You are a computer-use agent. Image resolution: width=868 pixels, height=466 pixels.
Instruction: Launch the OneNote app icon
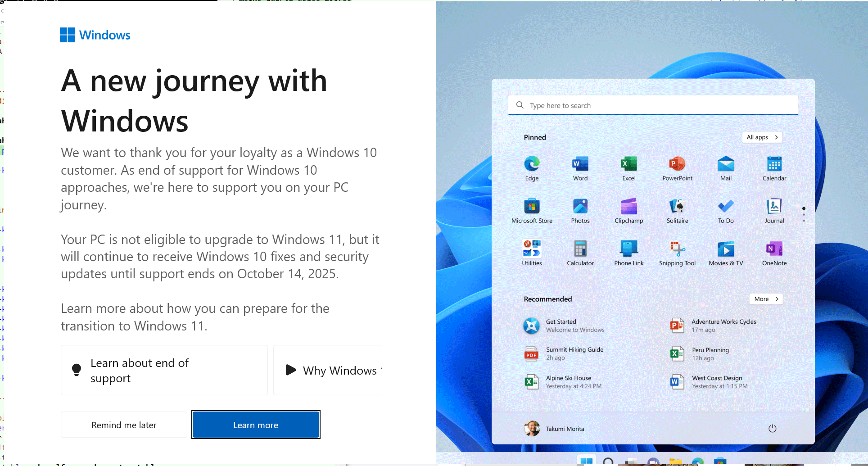point(774,249)
